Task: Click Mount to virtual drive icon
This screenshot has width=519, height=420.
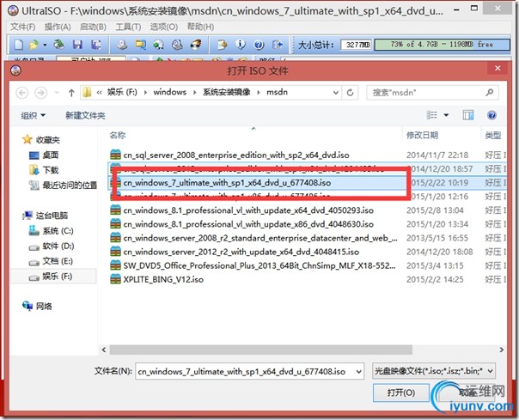Action: click(177, 45)
